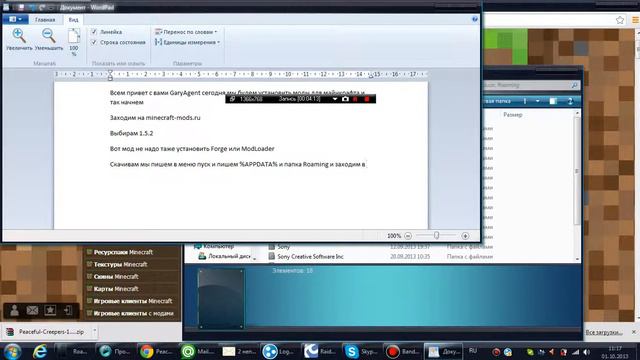Select the Sony folder in Explorer list
This screenshot has height=360, width=640.
(279, 247)
